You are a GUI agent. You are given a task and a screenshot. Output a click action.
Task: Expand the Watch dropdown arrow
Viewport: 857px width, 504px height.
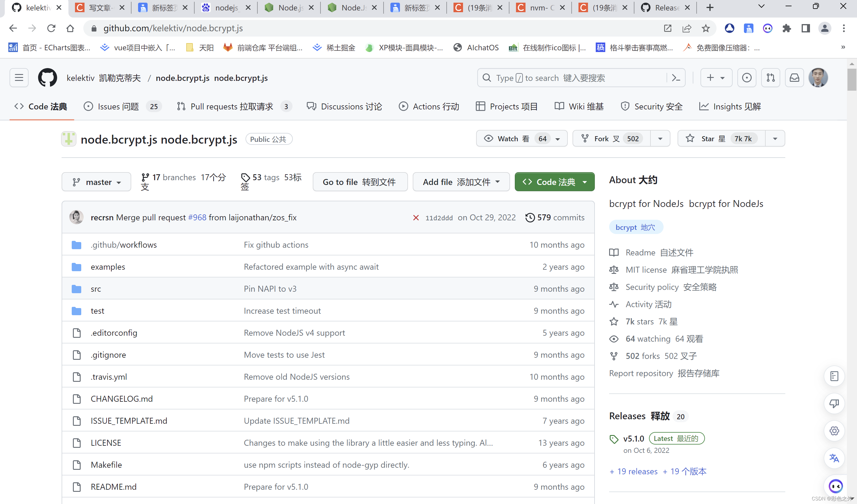(558, 139)
